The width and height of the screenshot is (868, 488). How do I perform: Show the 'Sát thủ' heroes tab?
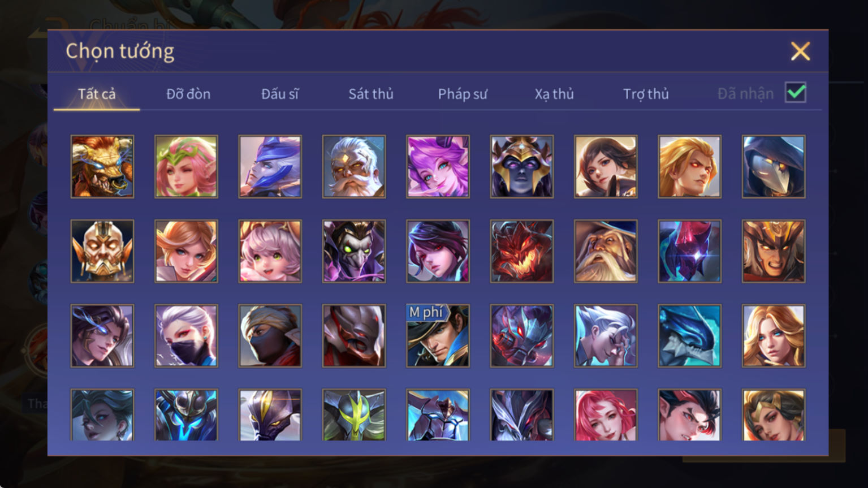(371, 94)
